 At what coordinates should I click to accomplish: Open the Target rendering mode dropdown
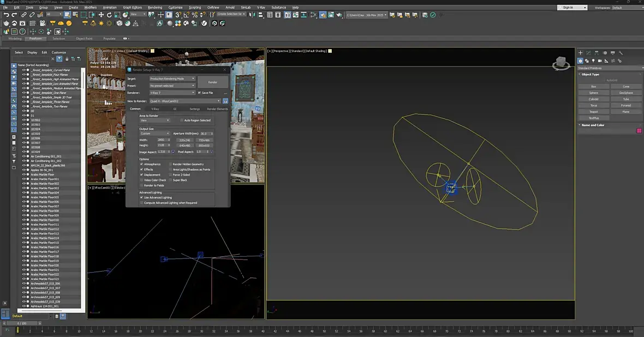coord(172,79)
